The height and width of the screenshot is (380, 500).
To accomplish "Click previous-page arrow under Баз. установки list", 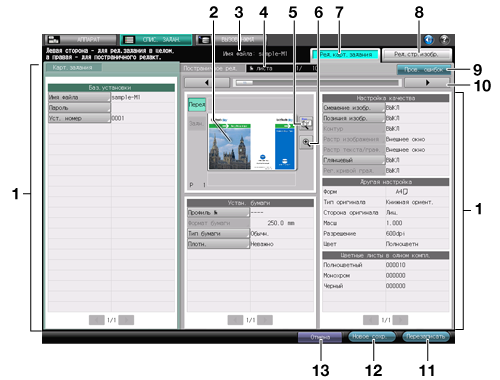I will pyautogui.click(x=97, y=320).
